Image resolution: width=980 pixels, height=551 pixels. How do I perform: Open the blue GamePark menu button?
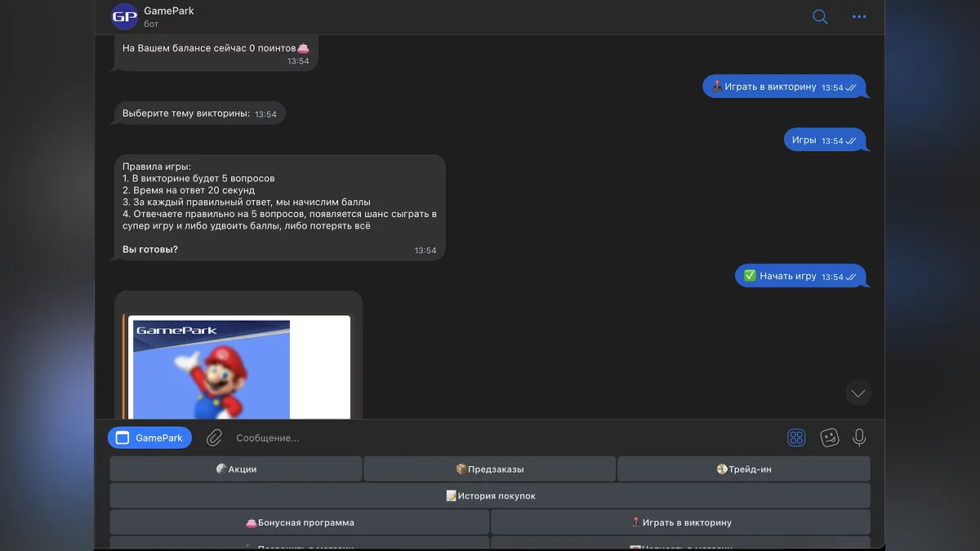tap(149, 438)
